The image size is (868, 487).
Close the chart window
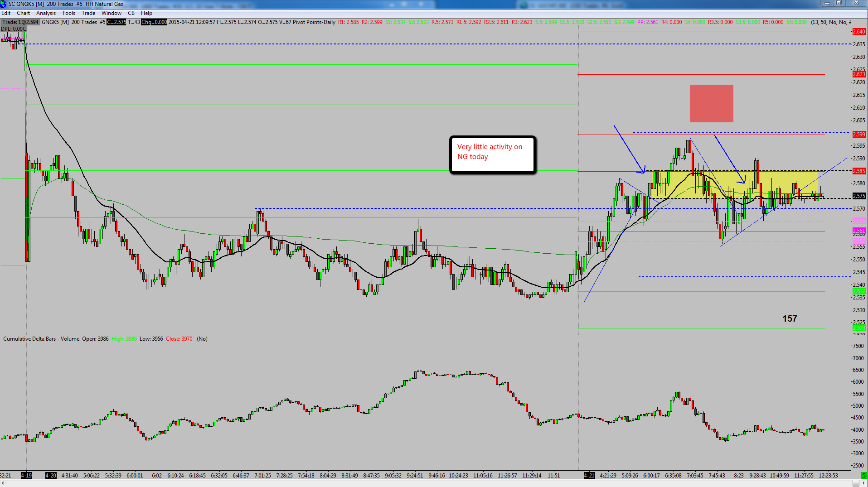click(856, 3)
